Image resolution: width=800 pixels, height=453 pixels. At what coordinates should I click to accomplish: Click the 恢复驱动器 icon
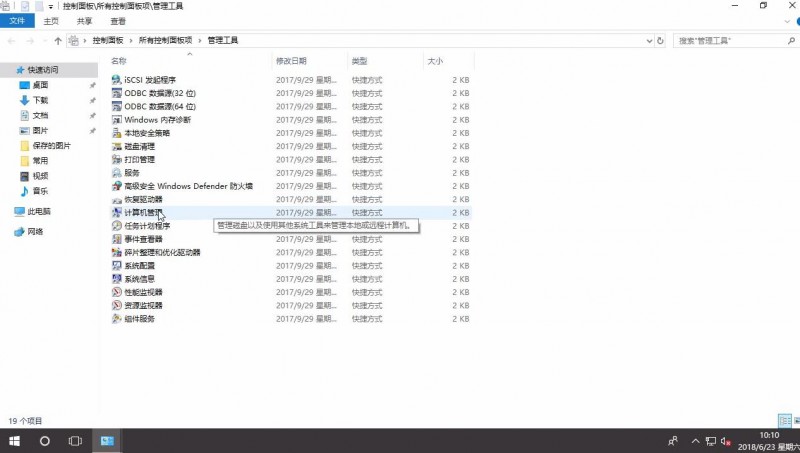coord(117,199)
